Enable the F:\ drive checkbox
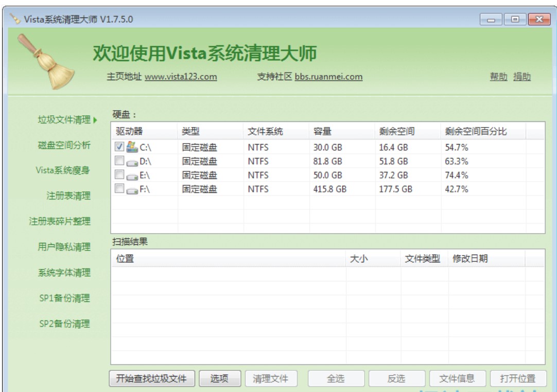 119,189
